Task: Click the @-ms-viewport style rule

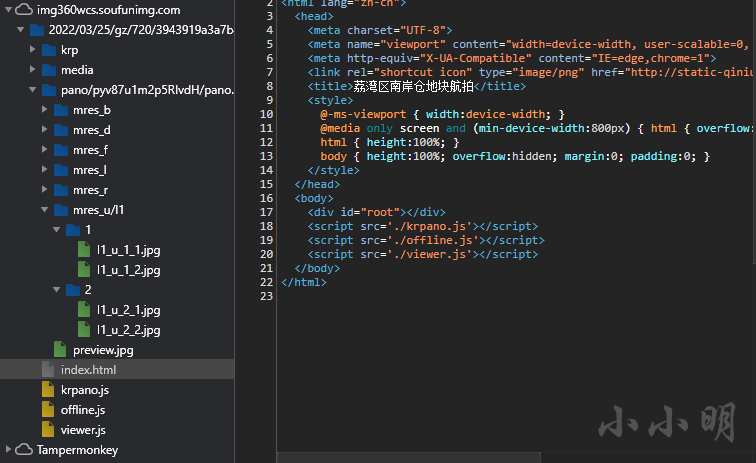Action: click(442, 114)
